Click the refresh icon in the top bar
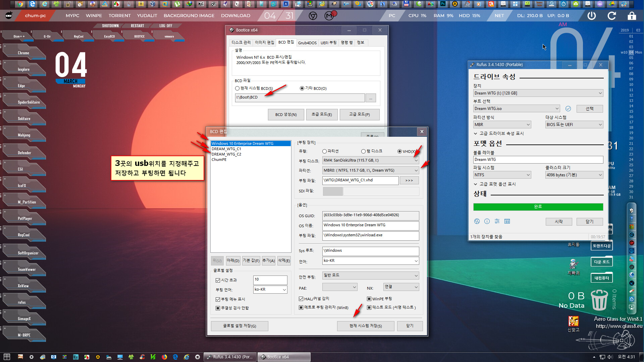Image resolution: width=644 pixels, height=362 pixels. click(x=612, y=16)
